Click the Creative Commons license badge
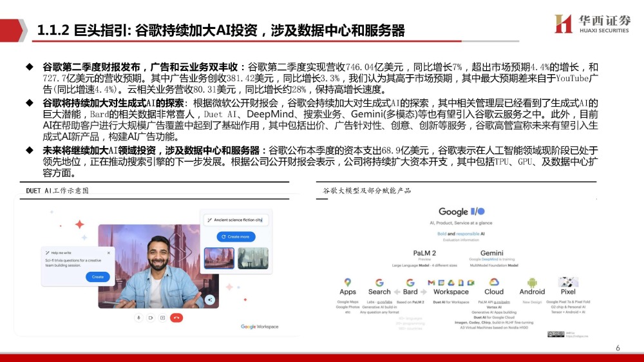Viewport: 644px width, 362px height. (x=556, y=334)
